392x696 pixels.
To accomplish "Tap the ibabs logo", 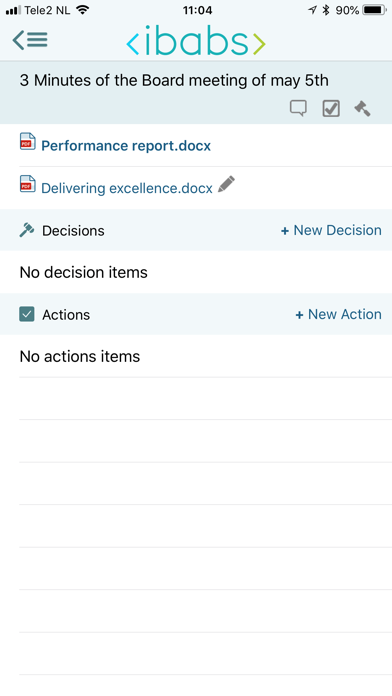I will pyautogui.click(x=196, y=41).
